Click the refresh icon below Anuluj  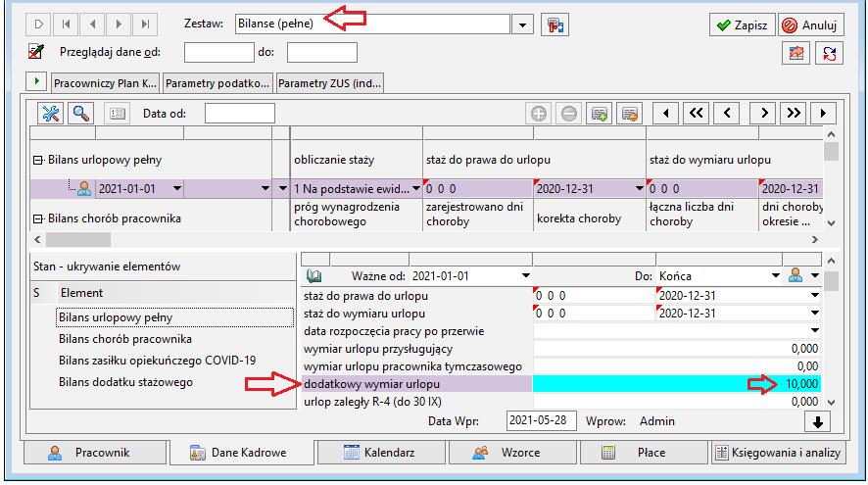pyautogui.click(x=829, y=53)
